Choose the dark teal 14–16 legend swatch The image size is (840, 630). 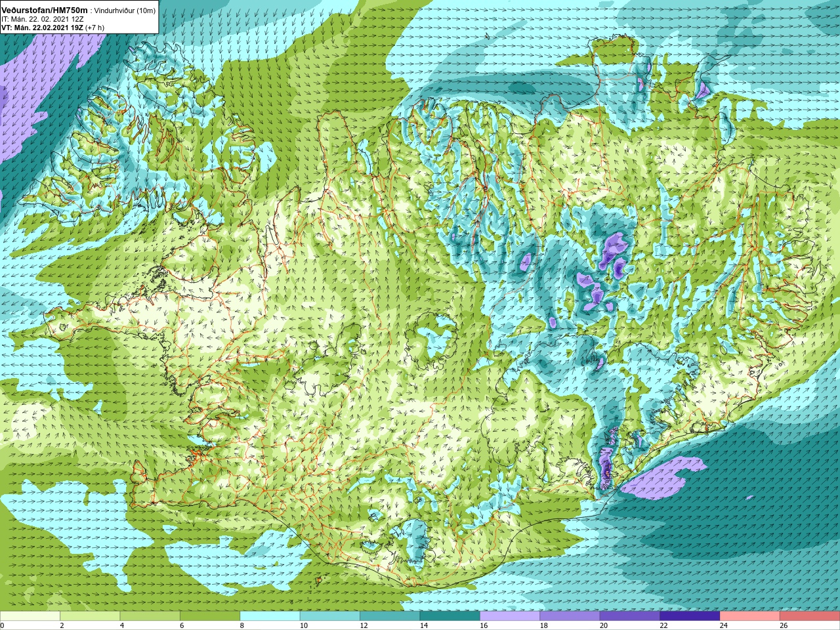pyautogui.click(x=450, y=616)
